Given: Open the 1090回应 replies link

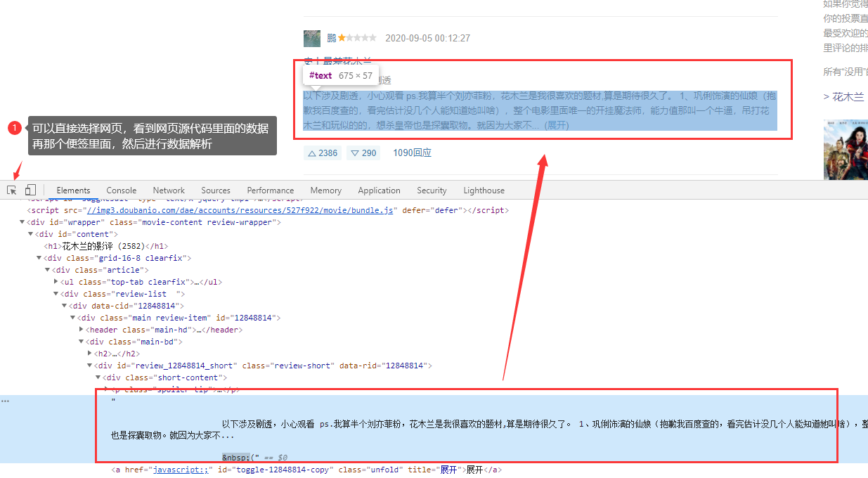Looking at the screenshot, I should [x=412, y=153].
